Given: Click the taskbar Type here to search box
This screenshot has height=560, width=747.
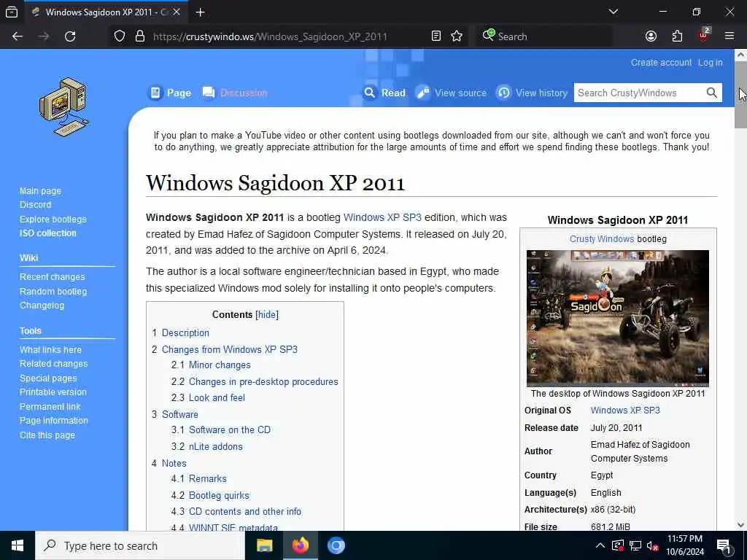Looking at the screenshot, I should point(140,545).
